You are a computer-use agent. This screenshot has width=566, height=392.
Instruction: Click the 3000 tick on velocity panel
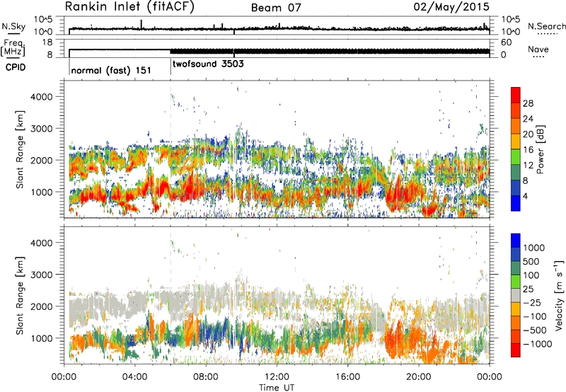pos(41,275)
